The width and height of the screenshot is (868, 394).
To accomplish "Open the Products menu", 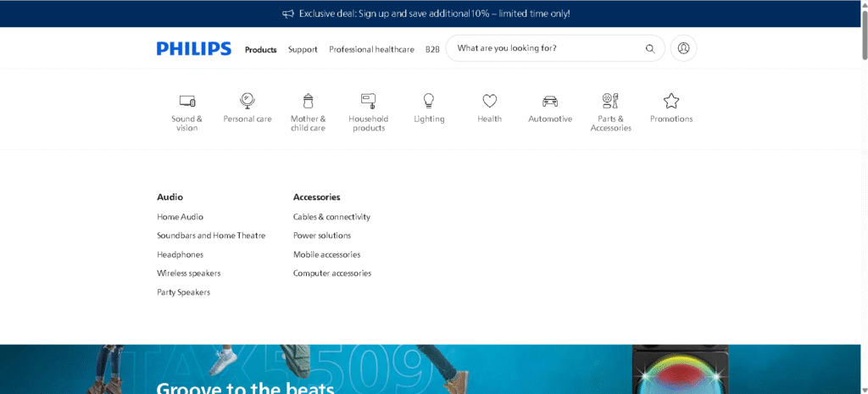I will click(261, 50).
